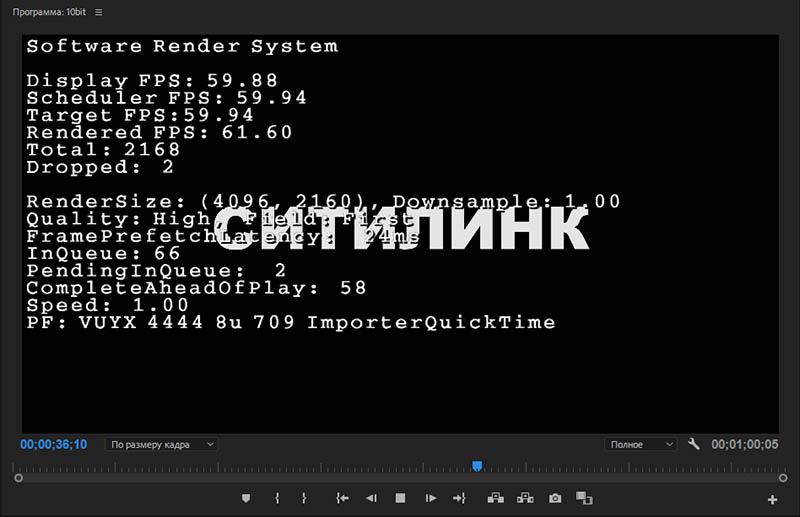Export frame with camera icon
800x517 pixels.
point(555,498)
